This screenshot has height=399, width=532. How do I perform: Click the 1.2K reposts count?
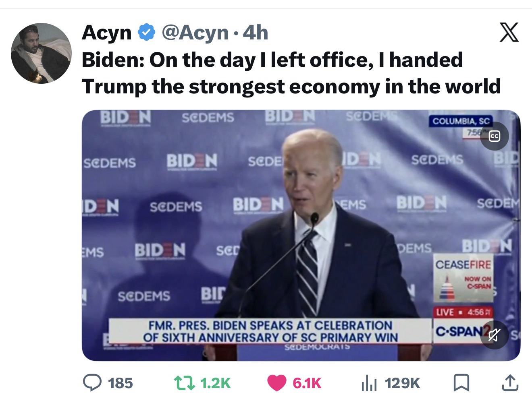215,383
